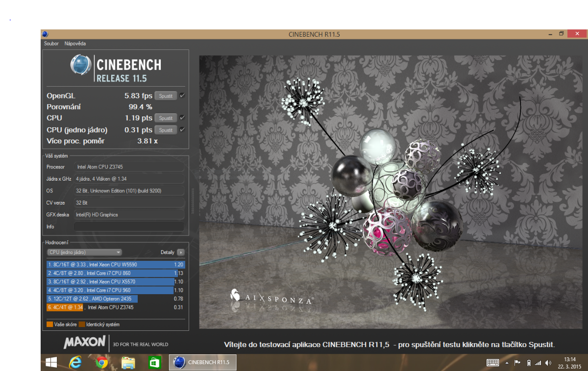Select the Intel Xeon W5590 ranking bar

coord(116,264)
